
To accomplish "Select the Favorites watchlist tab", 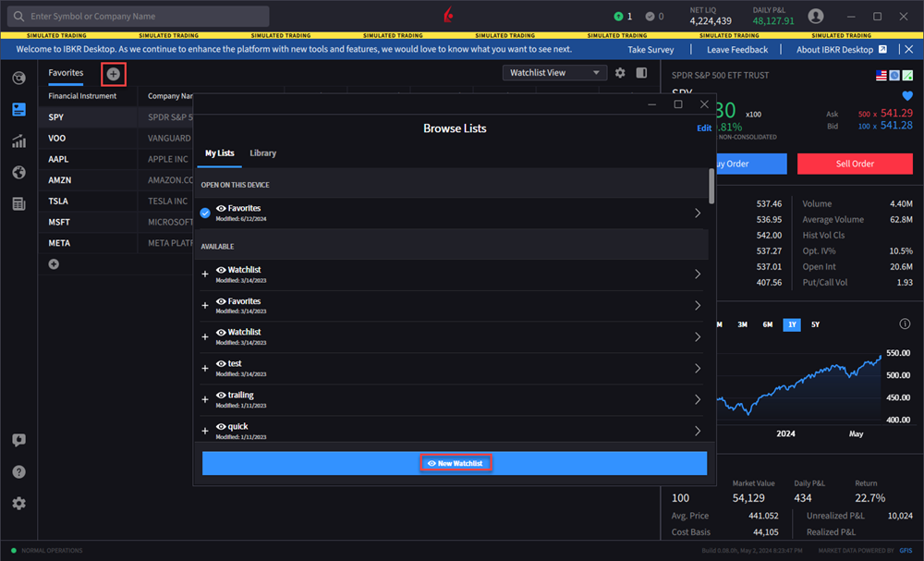I will tap(66, 73).
